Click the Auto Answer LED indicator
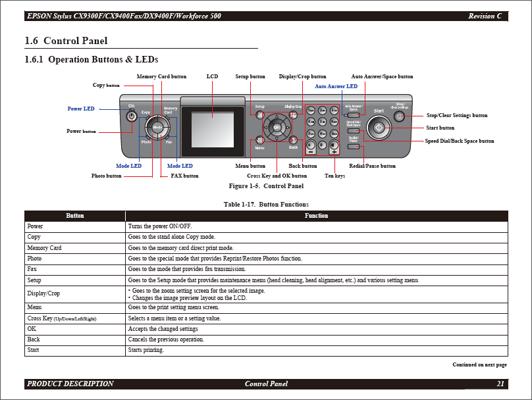The image size is (532, 400). (346, 115)
